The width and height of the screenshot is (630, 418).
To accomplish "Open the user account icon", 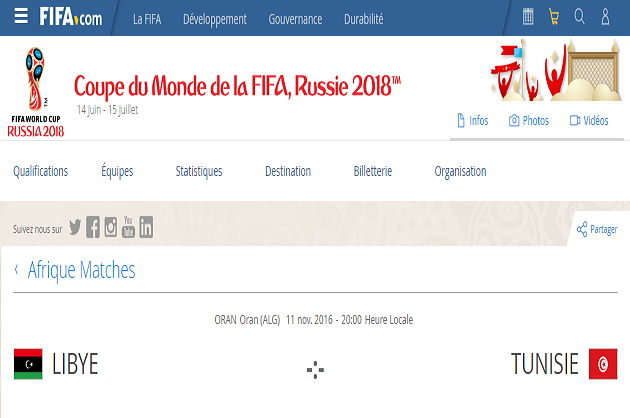I will point(605,17).
